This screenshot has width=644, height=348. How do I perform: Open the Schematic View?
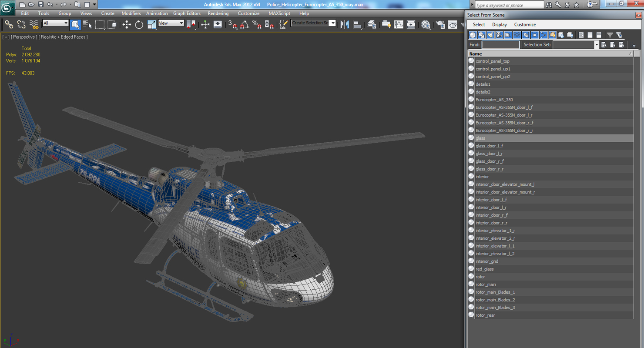point(411,24)
